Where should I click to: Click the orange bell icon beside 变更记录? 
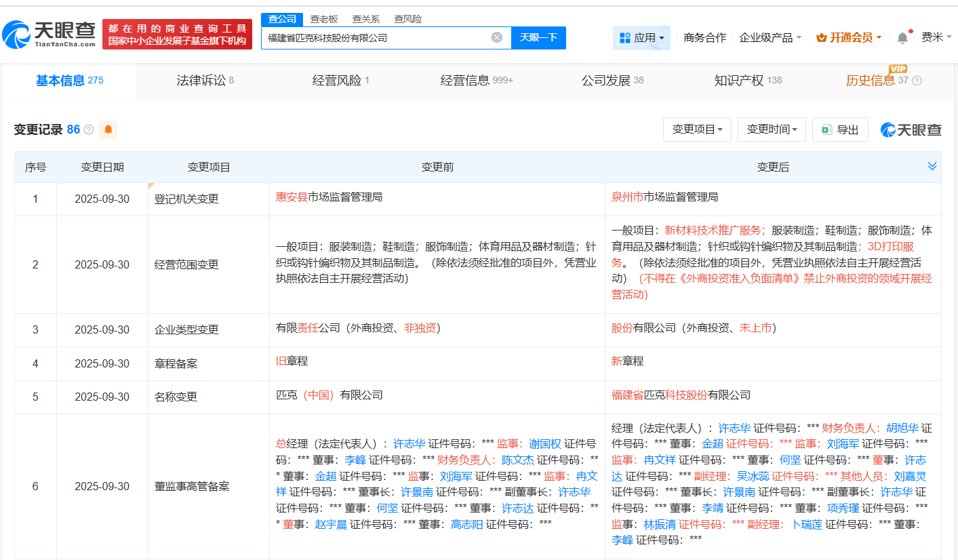pyautogui.click(x=108, y=129)
